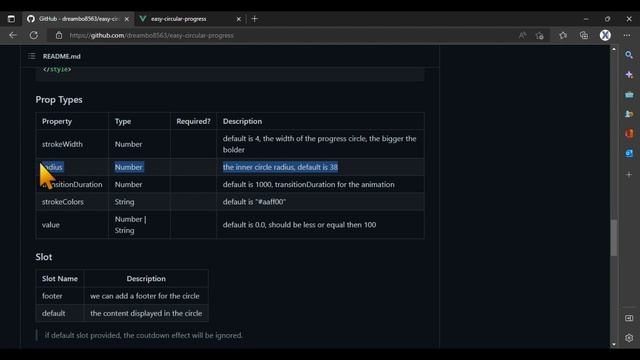Open sidebar settings gear
640x360 pixels.
click(x=629, y=338)
